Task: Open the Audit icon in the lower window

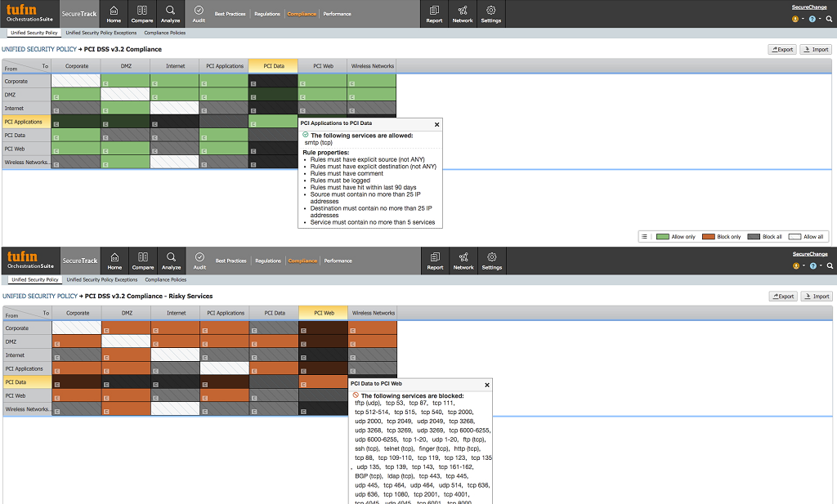Action: [x=199, y=261]
